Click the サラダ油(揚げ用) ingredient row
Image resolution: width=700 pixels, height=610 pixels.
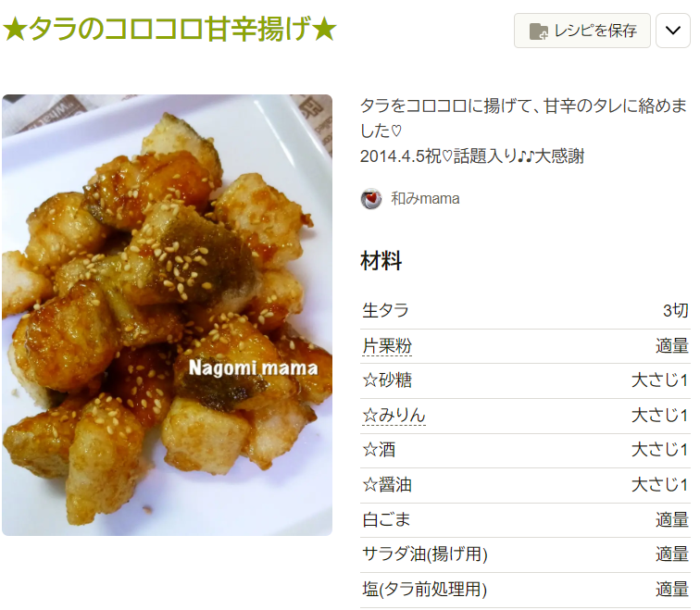coord(525,554)
